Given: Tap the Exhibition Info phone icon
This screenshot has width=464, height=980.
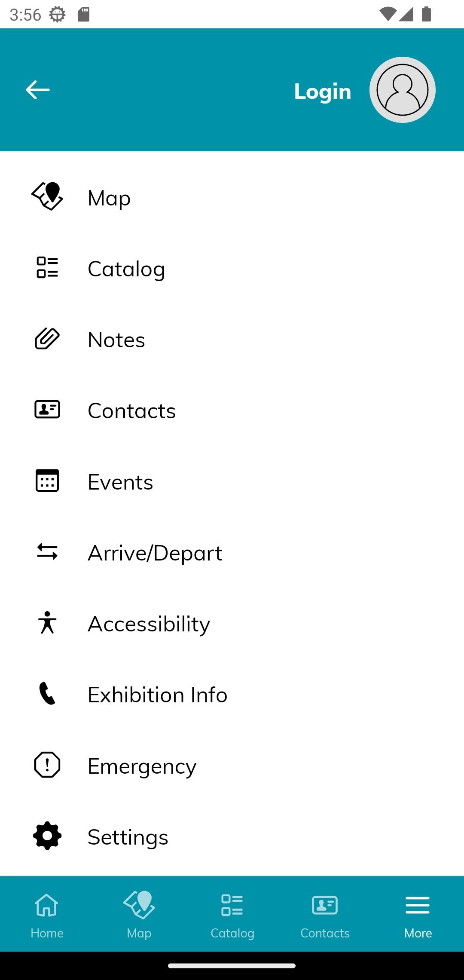Looking at the screenshot, I should coord(47,694).
